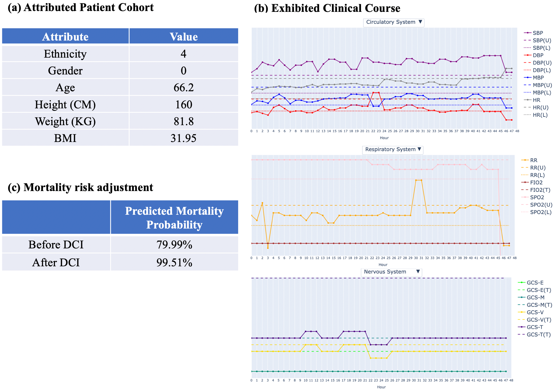Click the HR(L) legend entry
The image size is (558, 392).
(x=540, y=115)
